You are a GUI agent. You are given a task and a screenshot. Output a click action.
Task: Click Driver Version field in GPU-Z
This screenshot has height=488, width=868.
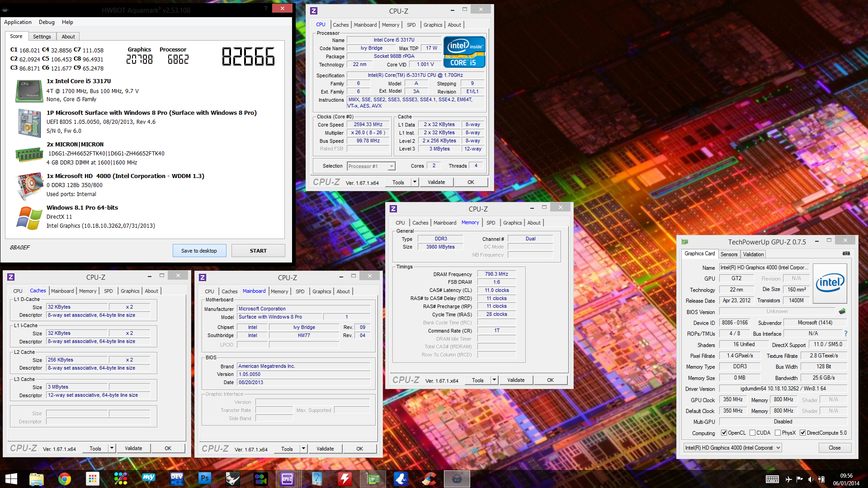click(x=783, y=389)
